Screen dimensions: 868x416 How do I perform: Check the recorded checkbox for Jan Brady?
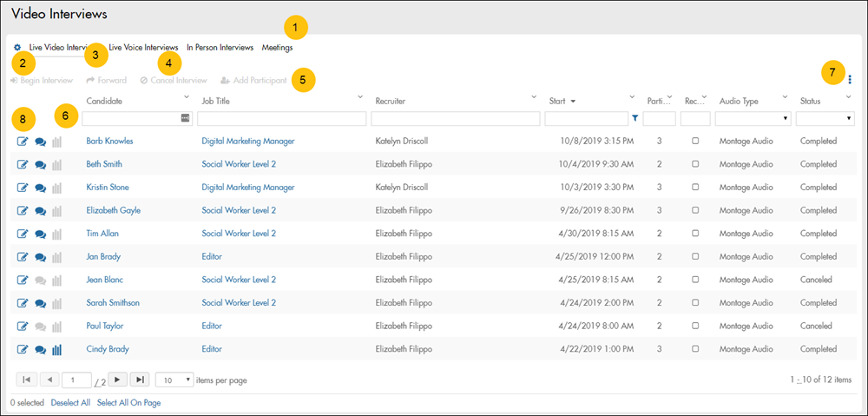click(x=696, y=257)
